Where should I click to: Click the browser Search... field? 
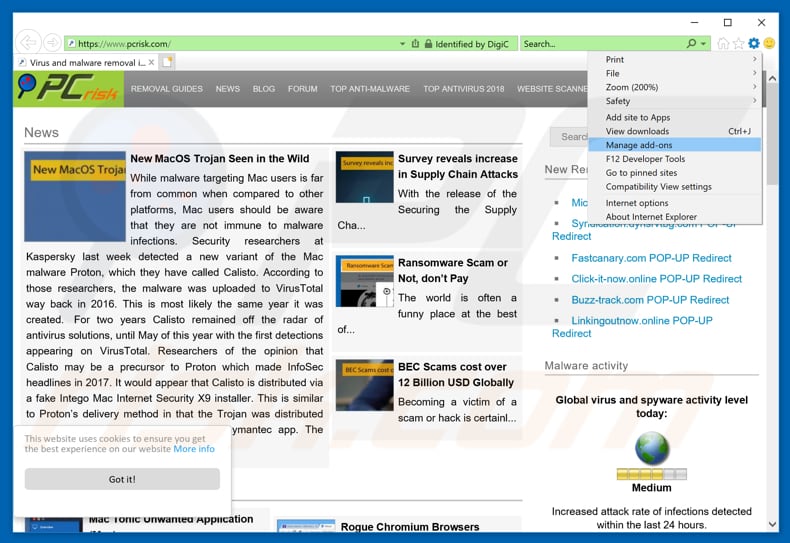pyautogui.click(x=602, y=44)
